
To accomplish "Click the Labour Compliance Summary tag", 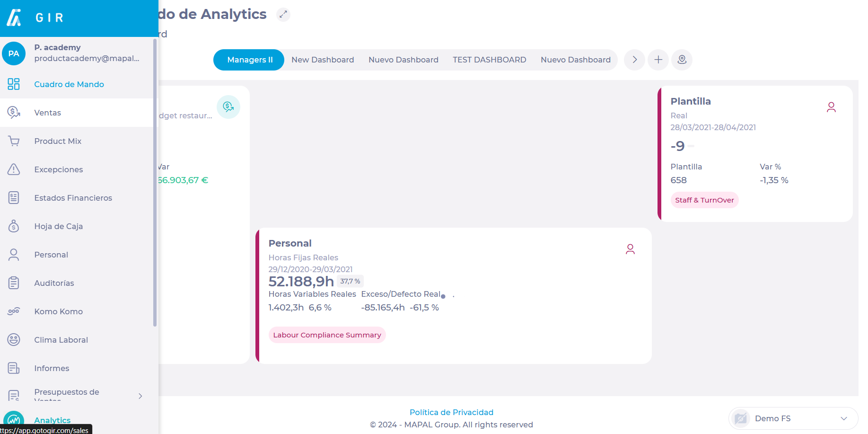I will (x=327, y=335).
